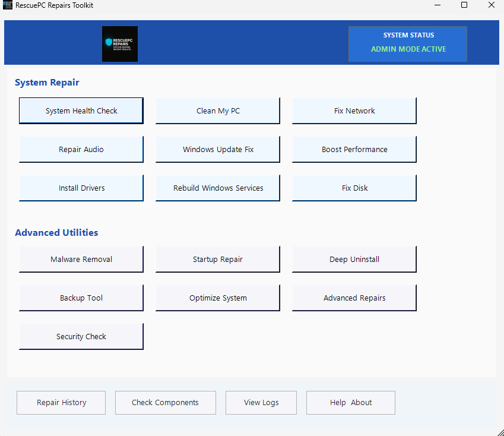Select Deep Uninstall
This screenshot has height=436, width=504.
coord(354,259)
